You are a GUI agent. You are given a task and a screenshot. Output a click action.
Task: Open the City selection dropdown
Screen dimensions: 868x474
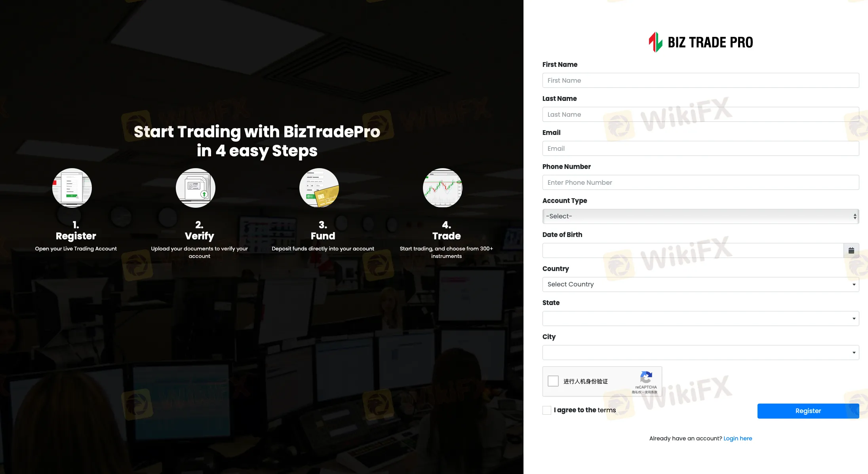[x=700, y=353]
